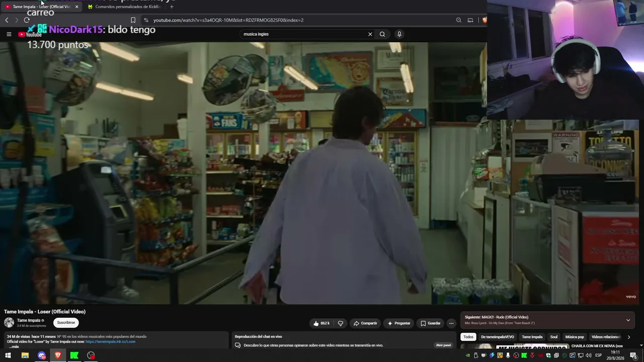This screenshot has width=644, height=362.
Task: Select the 'Todos' filter chip
Action: coord(468,337)
